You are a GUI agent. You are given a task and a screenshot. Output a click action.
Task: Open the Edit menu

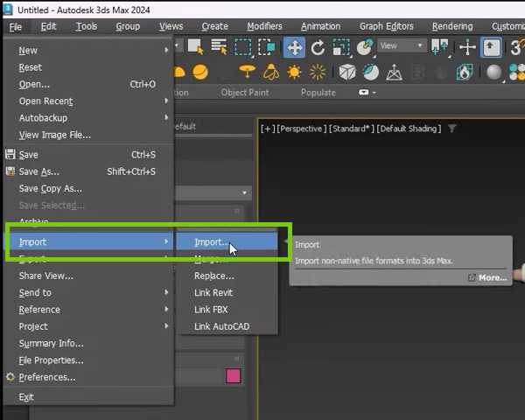48,26
